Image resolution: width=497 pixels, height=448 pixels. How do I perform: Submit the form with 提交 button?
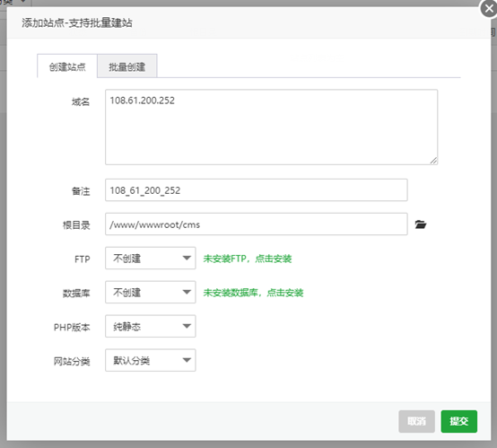tap(459, 421)
